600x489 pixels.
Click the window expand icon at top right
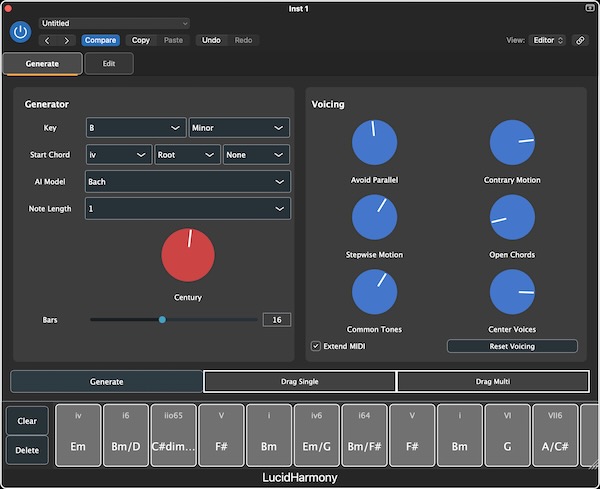coord(590,8)
